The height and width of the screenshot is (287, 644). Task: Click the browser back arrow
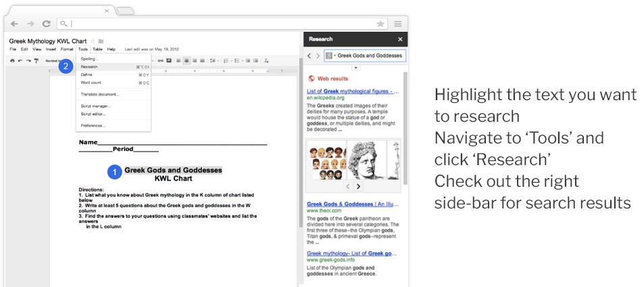point(14,24)
